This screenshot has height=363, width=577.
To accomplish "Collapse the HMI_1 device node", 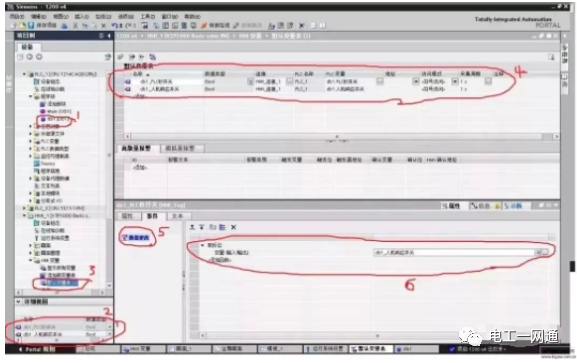I will coord(25,216).
